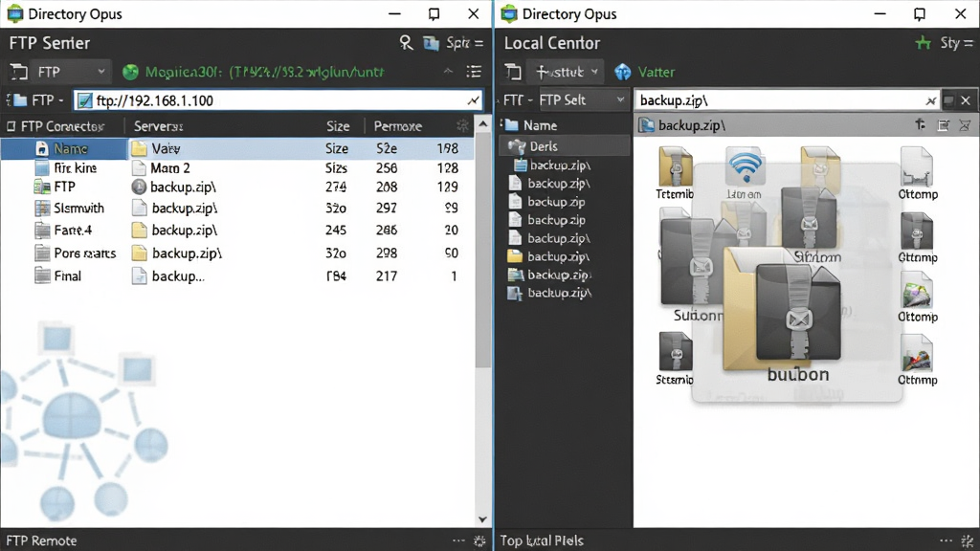The width and height of the screenshot is (980, 551).
Task: Sort by the Permoxe column header
Action: (x=397, y=126)
